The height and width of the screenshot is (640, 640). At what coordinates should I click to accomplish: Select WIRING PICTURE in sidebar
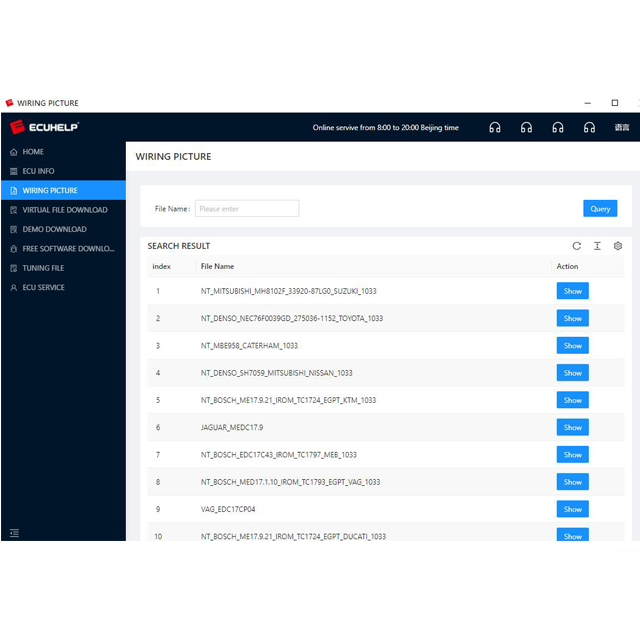point(50,190)
